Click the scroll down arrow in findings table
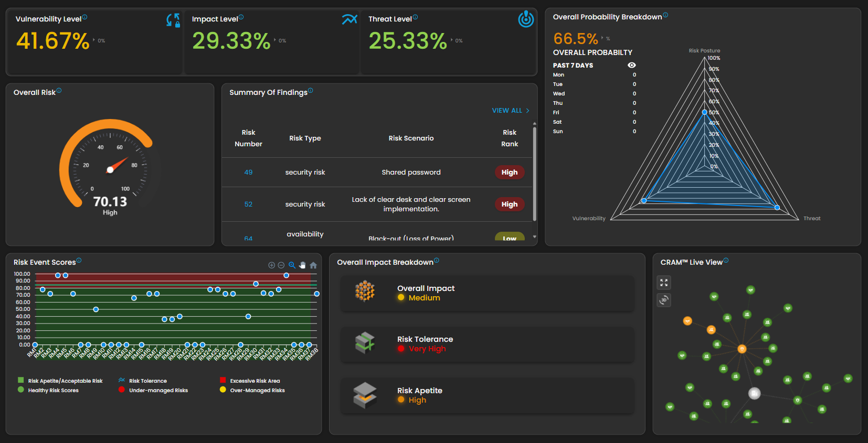 535,237
